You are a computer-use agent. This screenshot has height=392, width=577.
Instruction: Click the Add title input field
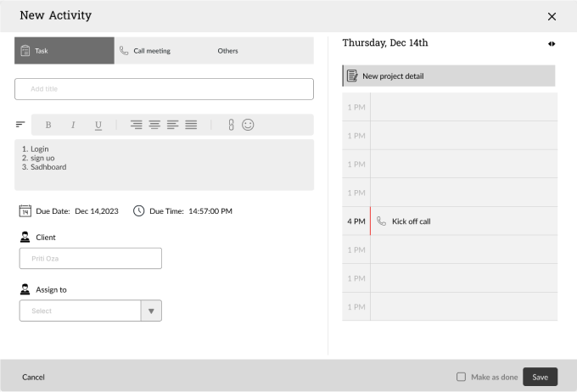coord(164,89)
